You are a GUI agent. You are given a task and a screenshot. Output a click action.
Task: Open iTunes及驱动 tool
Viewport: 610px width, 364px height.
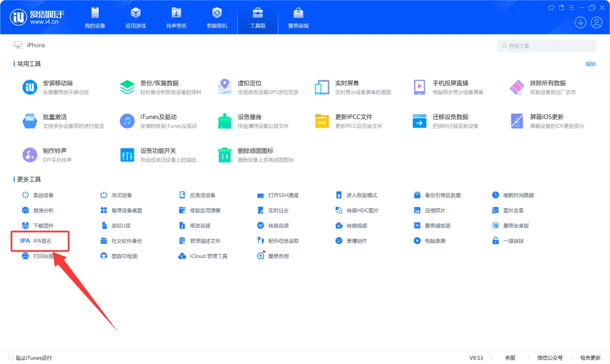[x=158, y=121]
